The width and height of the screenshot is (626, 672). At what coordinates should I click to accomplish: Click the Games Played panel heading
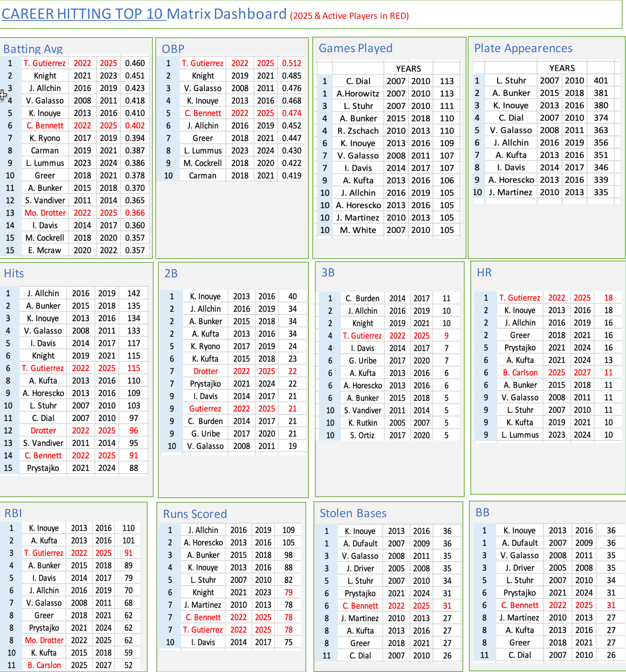tap(355, 48)
